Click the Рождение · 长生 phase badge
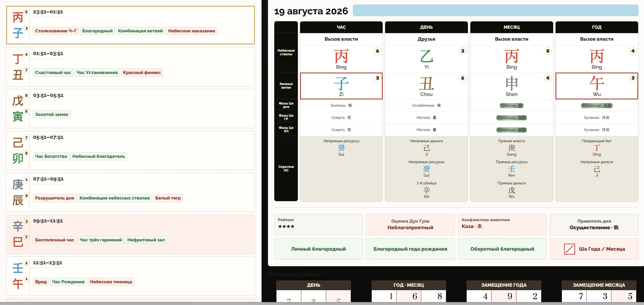 597,105
